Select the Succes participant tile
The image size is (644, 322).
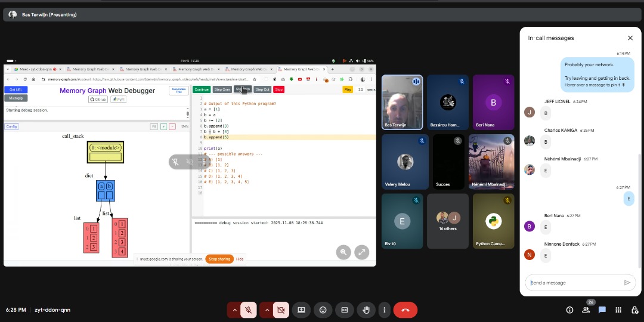click(x=448, y=162)
